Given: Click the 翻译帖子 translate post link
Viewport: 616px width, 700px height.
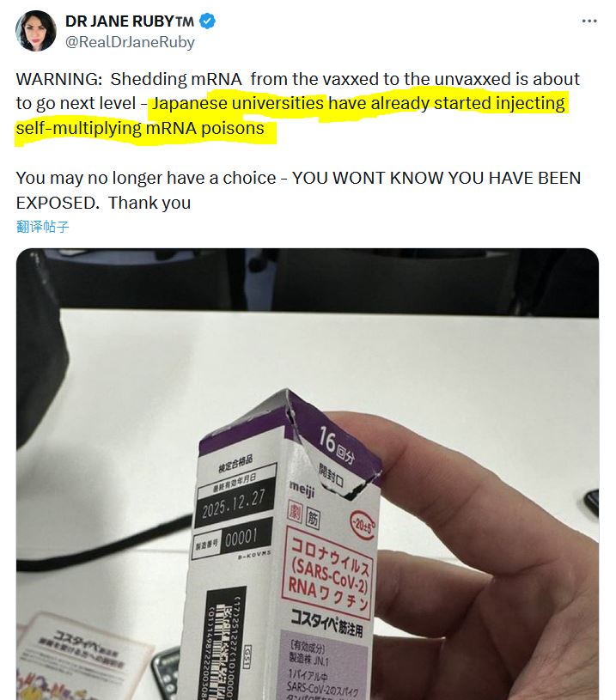Looking at the screenshot, I should point(42,227).
